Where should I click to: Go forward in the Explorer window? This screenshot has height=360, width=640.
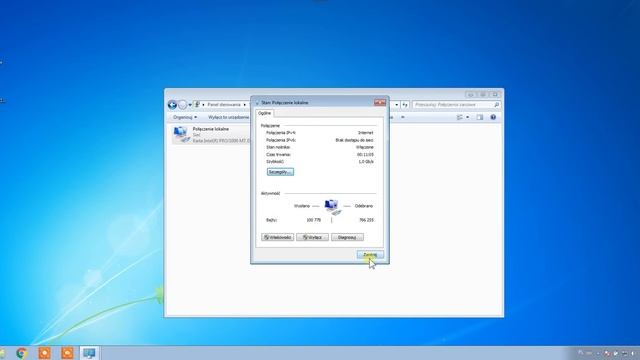click(x=182, y=105)
